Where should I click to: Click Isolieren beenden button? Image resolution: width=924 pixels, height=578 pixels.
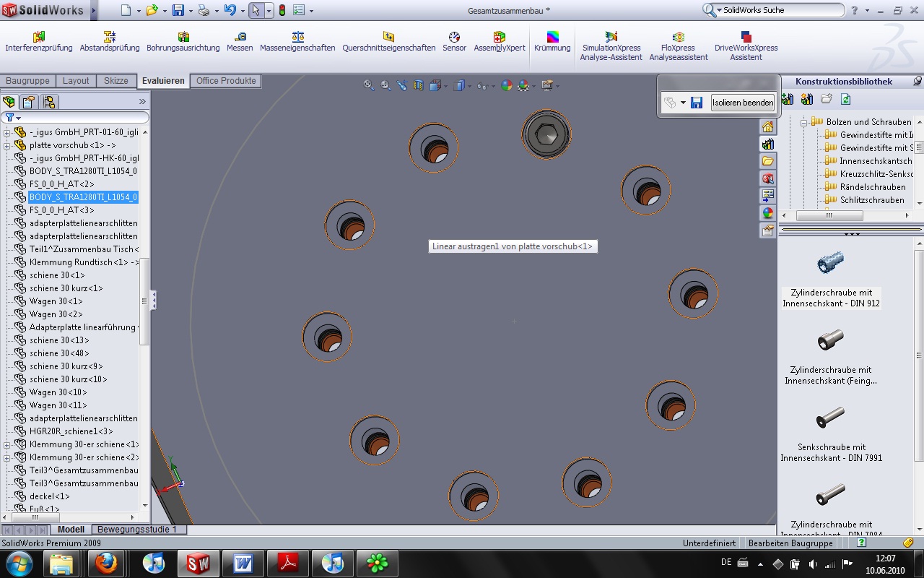[x=743, y=103]
